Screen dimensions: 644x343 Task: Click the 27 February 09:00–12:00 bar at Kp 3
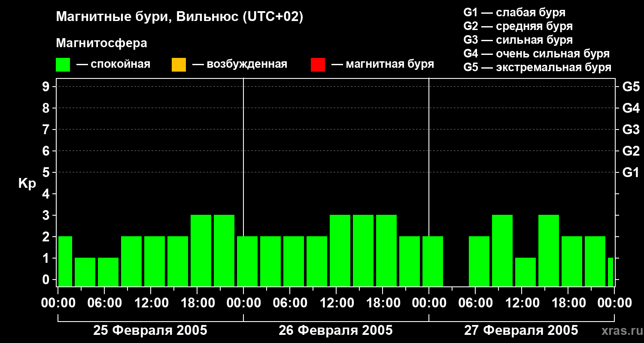pyautogui.click(x=502, y=250)
